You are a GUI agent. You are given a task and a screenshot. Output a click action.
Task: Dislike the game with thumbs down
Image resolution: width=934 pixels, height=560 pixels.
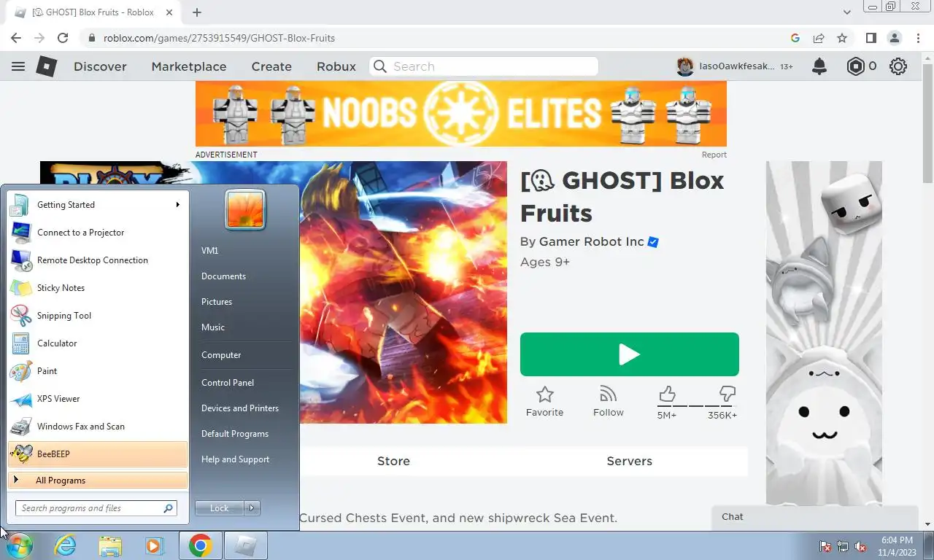click(727, 394)
